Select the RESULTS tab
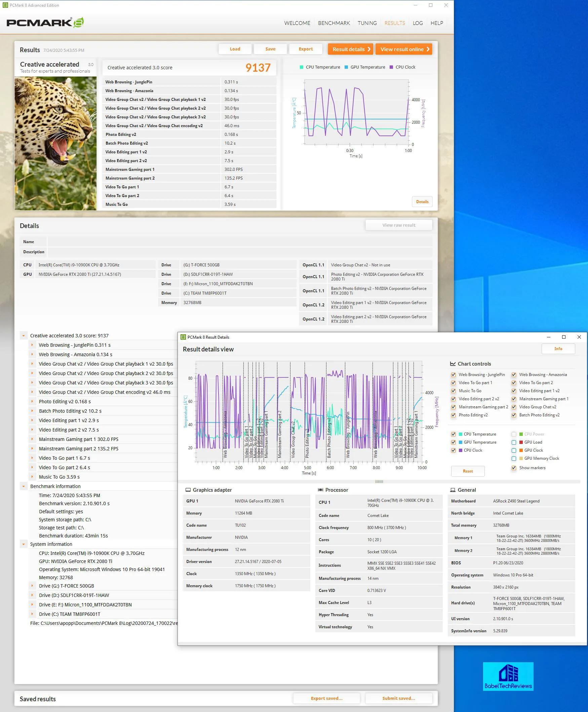This screenshot has height=712, width=588. [395, 23]
